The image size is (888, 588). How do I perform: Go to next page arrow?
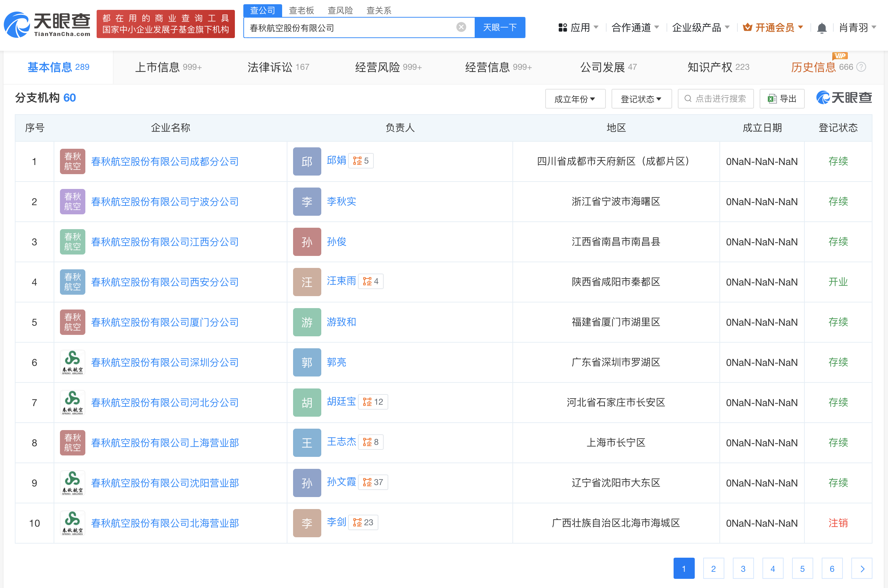[x=862, y=568]
